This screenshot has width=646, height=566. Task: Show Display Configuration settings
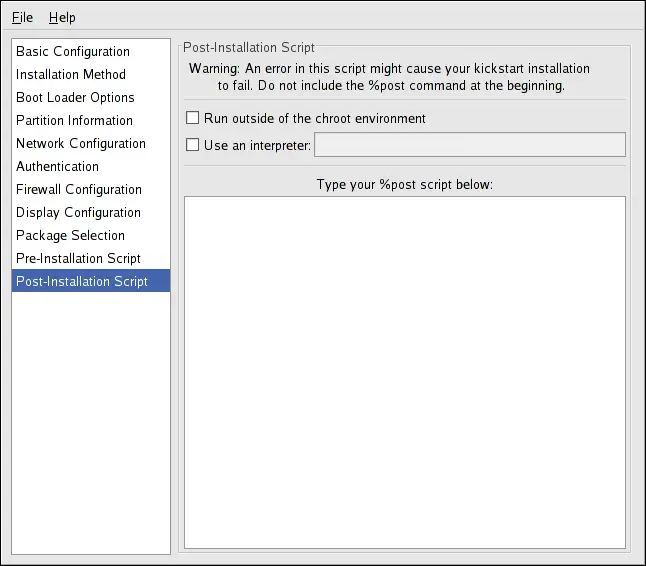(x=78, y=212)
